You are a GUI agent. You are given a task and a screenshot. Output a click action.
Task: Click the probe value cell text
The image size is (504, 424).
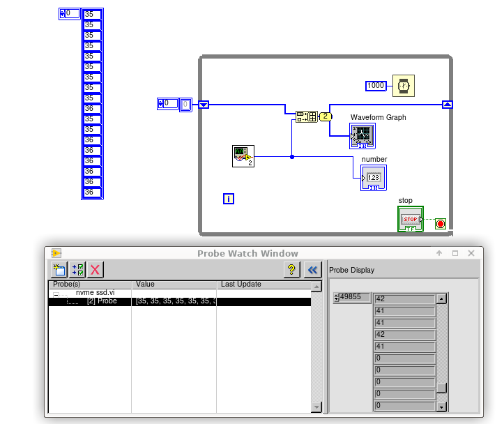(x=176, y=301)
